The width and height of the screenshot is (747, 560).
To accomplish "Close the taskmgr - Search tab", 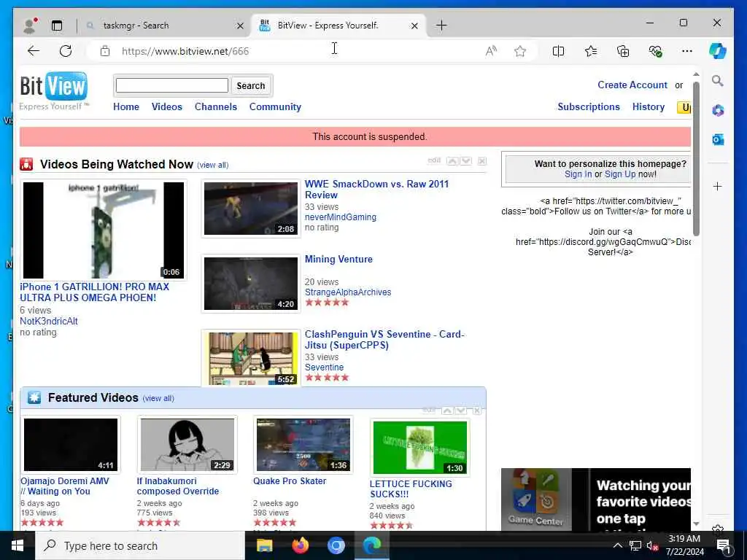I will (241, 26).
